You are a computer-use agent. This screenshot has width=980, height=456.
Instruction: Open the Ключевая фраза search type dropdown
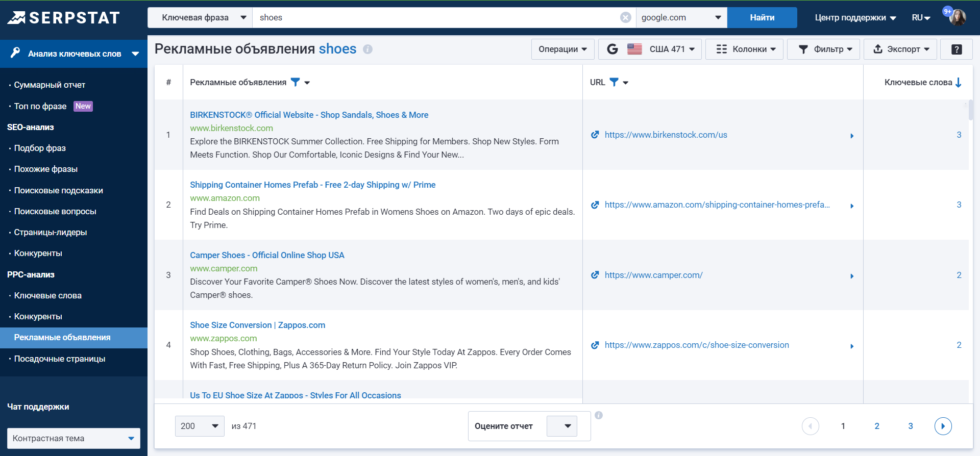point(200,17)
